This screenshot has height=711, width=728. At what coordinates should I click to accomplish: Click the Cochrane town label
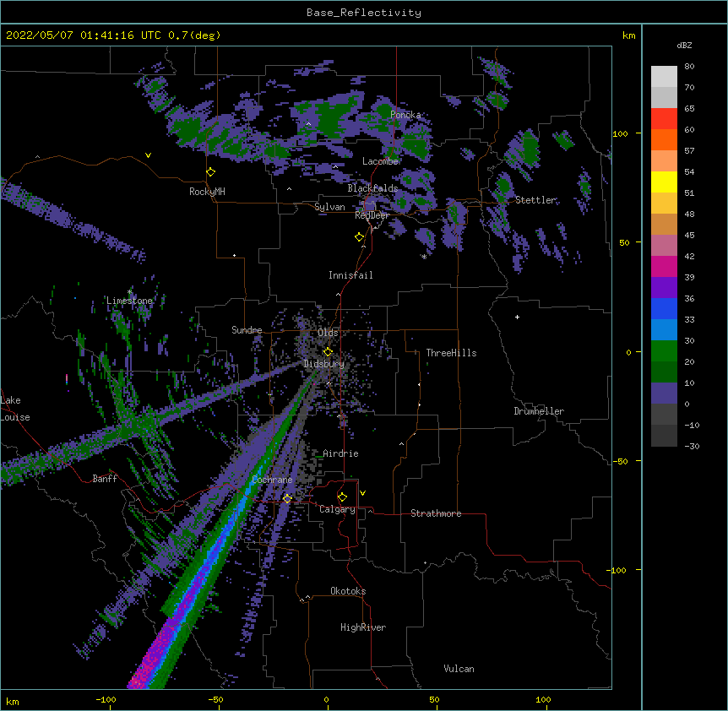(x=272, y=480)
